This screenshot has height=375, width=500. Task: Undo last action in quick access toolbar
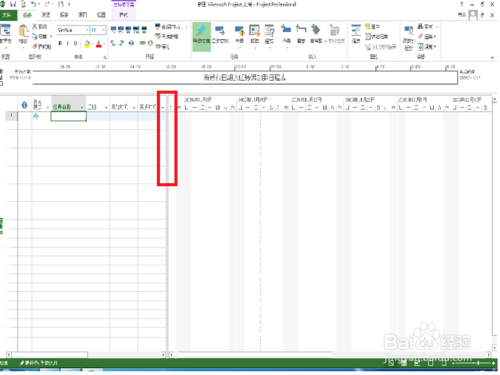pos(33,4)
